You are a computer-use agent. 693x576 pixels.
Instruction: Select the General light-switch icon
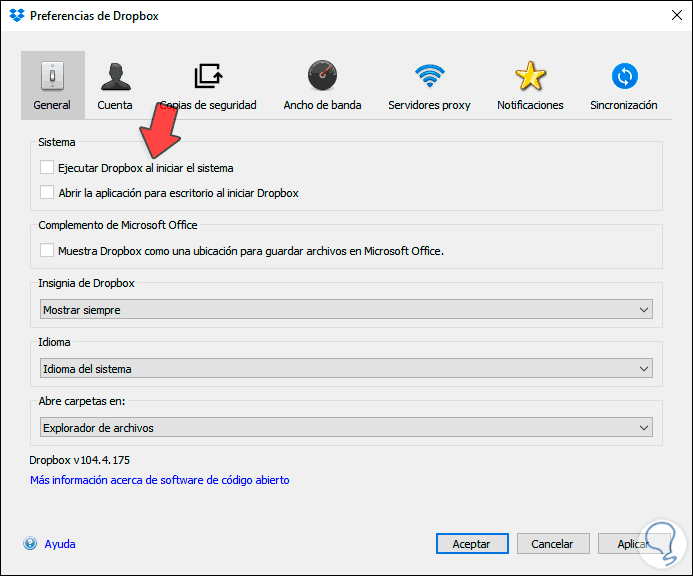point(53,76)
